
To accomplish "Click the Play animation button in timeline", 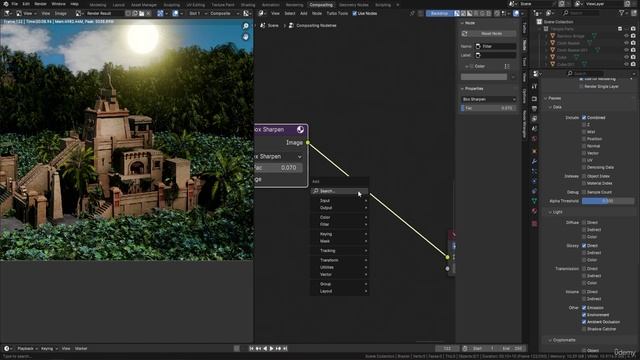I will pos(271,349).
